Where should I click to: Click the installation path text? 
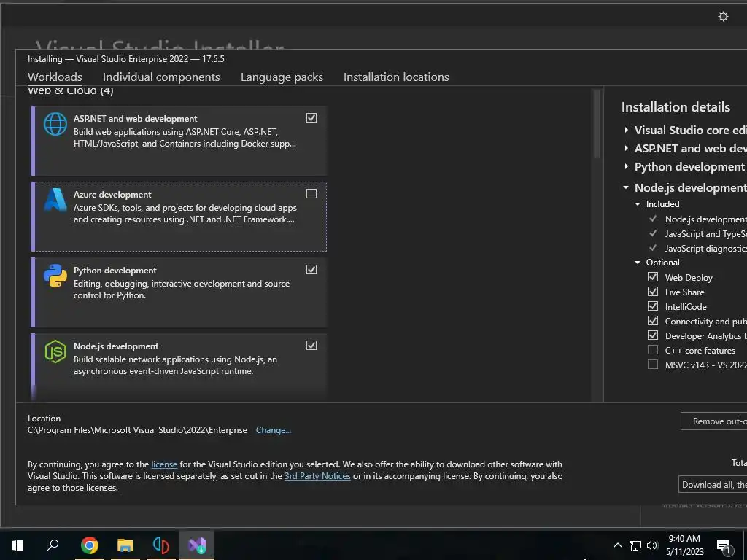137,430
